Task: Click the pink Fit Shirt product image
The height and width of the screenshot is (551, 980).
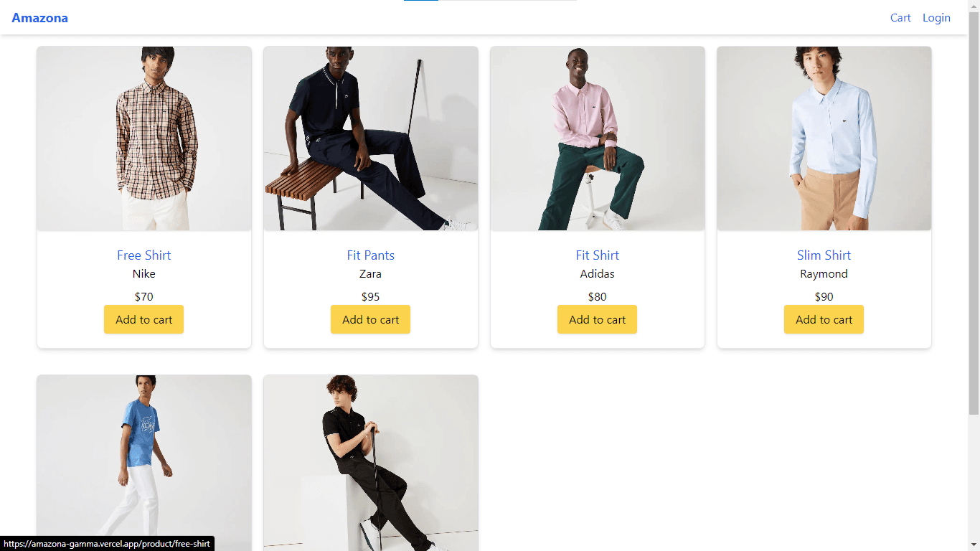Action: pyautogui.click(x=598, y=138)
